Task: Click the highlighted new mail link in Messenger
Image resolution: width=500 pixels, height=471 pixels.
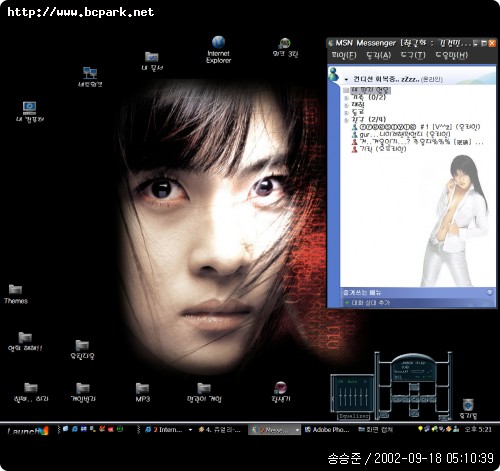Action: point(370,90)
